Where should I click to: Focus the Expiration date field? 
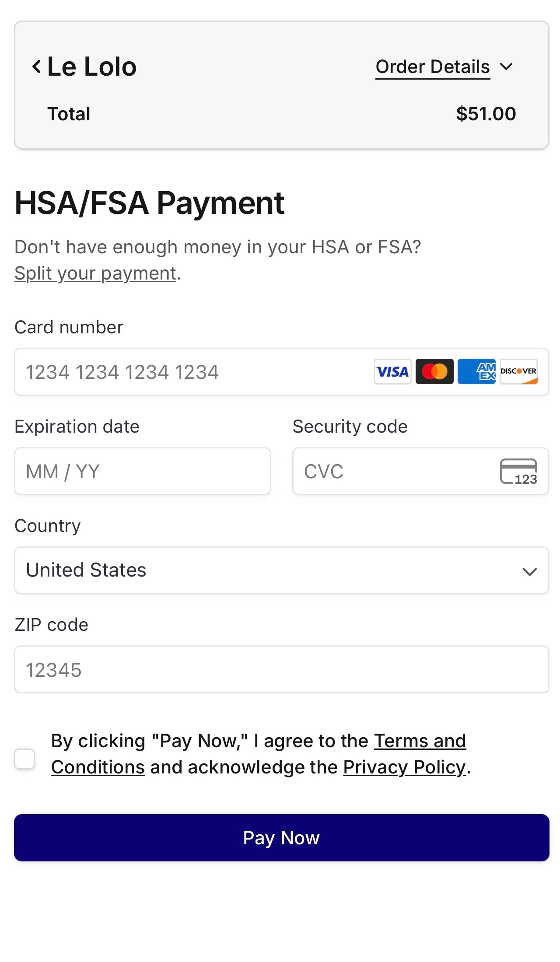coord(143,472)
